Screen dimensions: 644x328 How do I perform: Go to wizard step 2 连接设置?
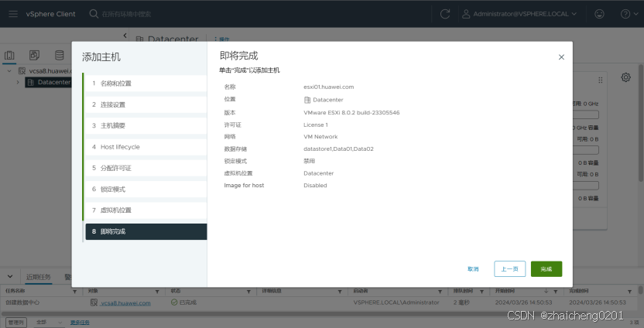(x=146, y=104)
